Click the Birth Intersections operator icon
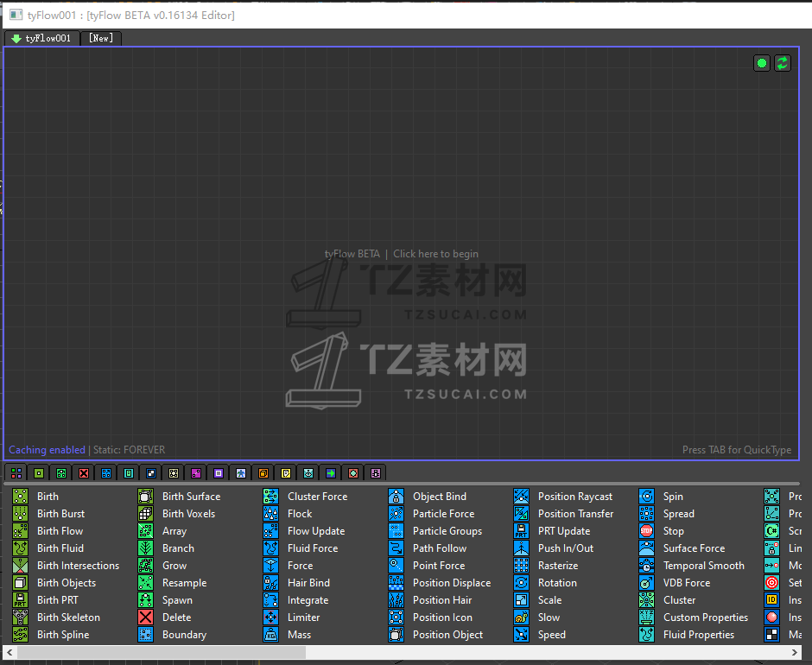 coord(20,566)
